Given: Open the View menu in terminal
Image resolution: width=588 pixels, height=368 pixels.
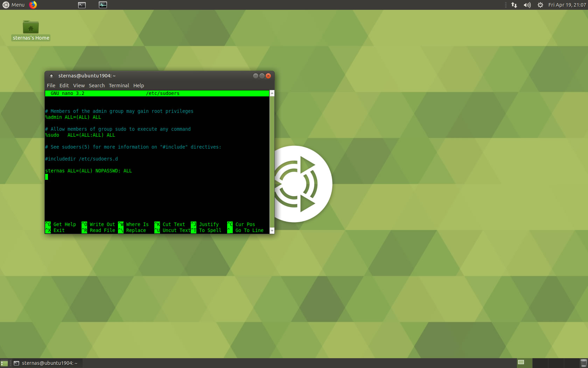Looking at the screenshot, I should (x=79, y=86).
